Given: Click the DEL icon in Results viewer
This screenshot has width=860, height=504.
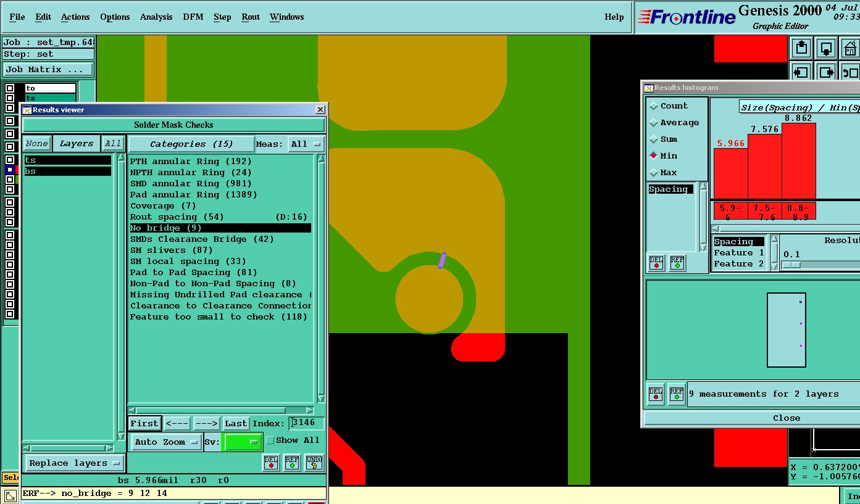Looking at the screenshot, I should point(271,463).
